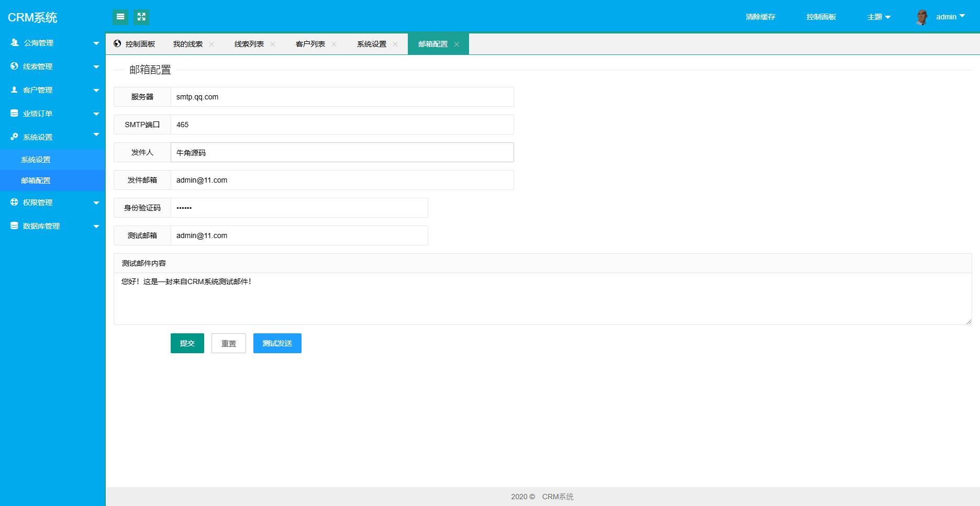
Task: Click the green 提交 button
Action: click(187, 343)
